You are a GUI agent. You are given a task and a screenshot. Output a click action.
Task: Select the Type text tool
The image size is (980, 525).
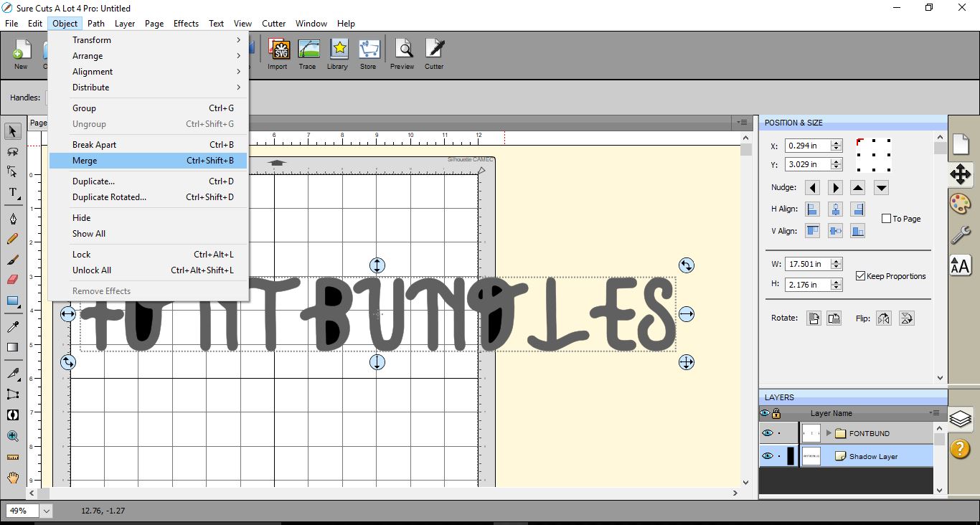(x=13, y=192)
